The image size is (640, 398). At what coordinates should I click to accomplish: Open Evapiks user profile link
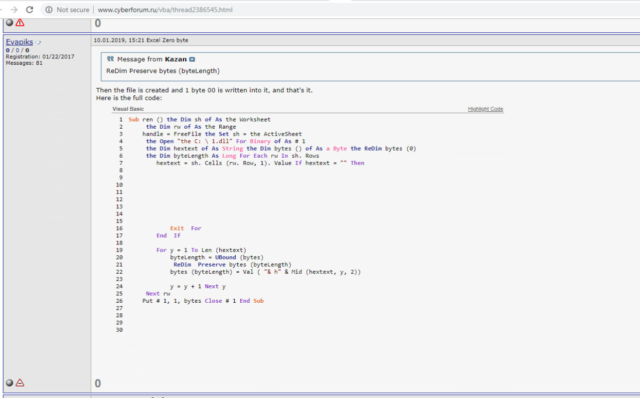(19, 42)
